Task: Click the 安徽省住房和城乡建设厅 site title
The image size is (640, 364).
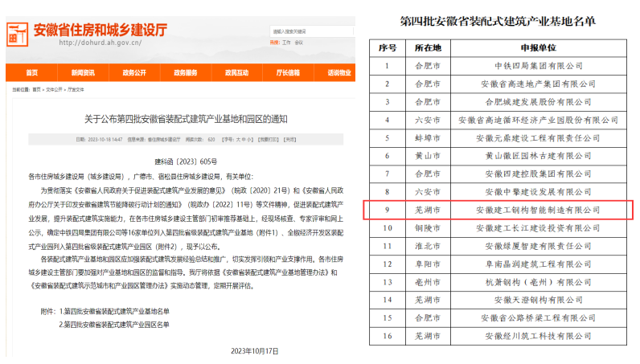Action: pos(101,30)
